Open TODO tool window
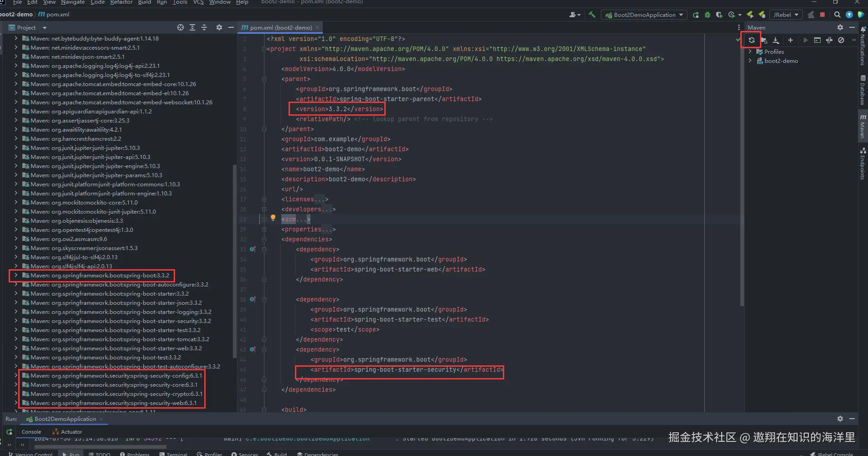The height and width of the screenshot is (456, 868). (99, 454)
